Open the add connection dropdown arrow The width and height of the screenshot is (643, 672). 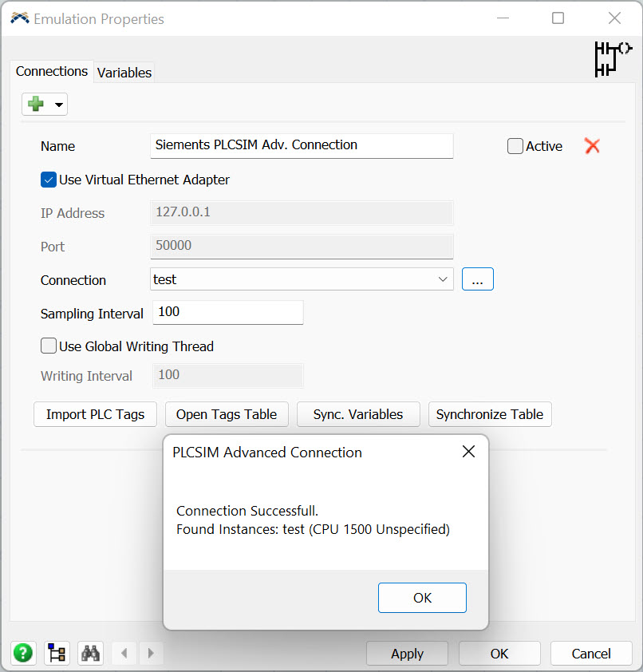click(x=58, y=105)
